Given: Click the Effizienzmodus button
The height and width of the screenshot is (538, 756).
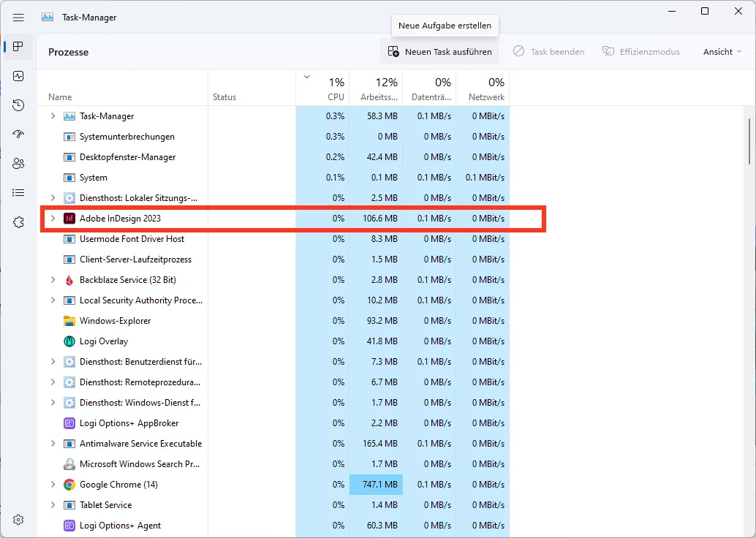Looking at the screenshot, I should (x=641, y=52).
